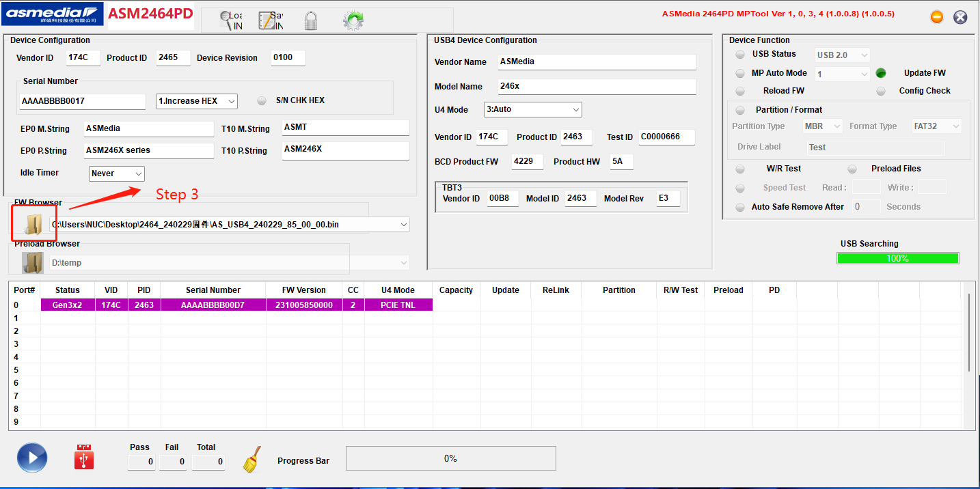Minimize the MPTool with orange button
The image size is (980, 489).
pyautogui.click(x=937, y=17)
